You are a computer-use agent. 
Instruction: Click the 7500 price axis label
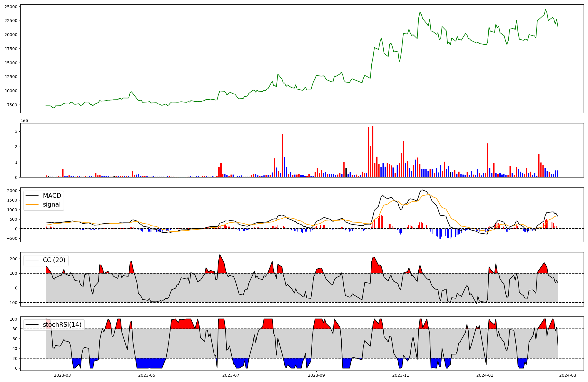[11, 105]
